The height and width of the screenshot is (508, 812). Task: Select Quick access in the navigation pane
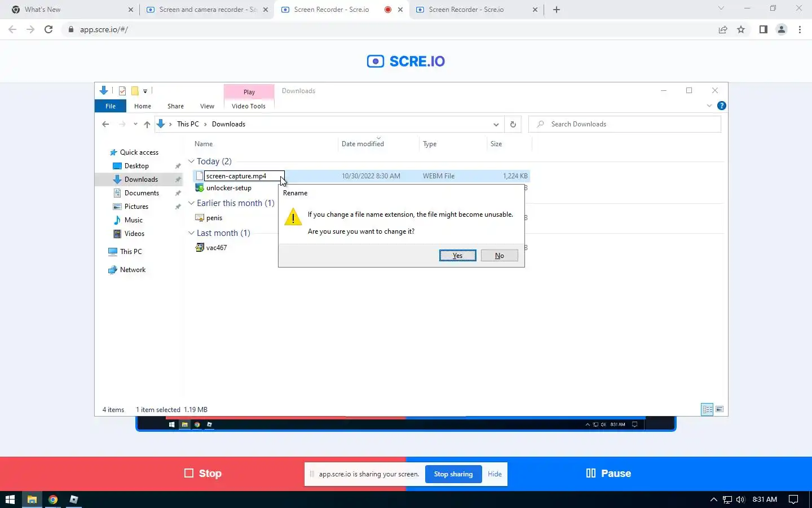click(x=139, y=152)
